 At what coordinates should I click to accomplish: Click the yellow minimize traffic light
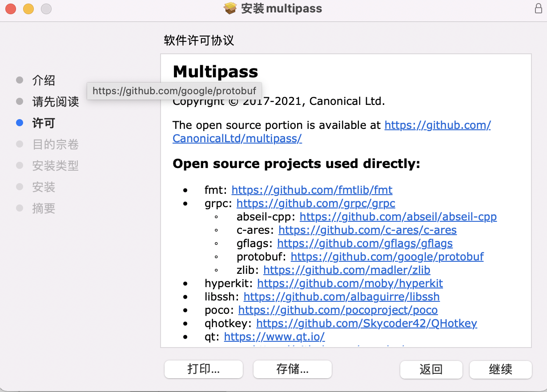pyautogui.click(x=28, y=8)
